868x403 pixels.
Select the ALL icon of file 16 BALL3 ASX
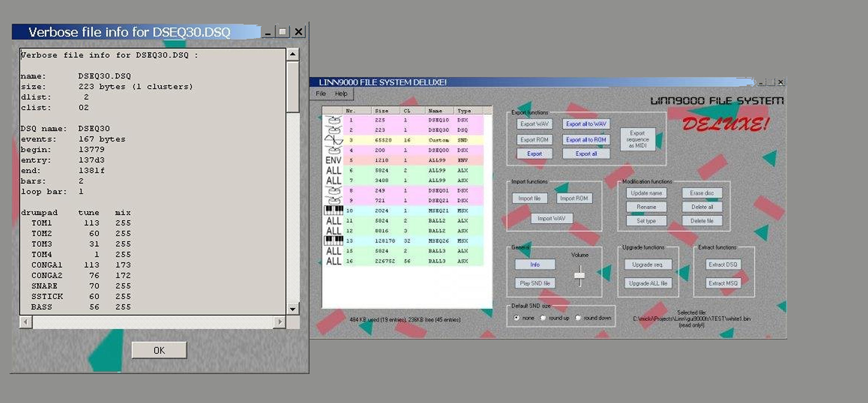point(333,261)
